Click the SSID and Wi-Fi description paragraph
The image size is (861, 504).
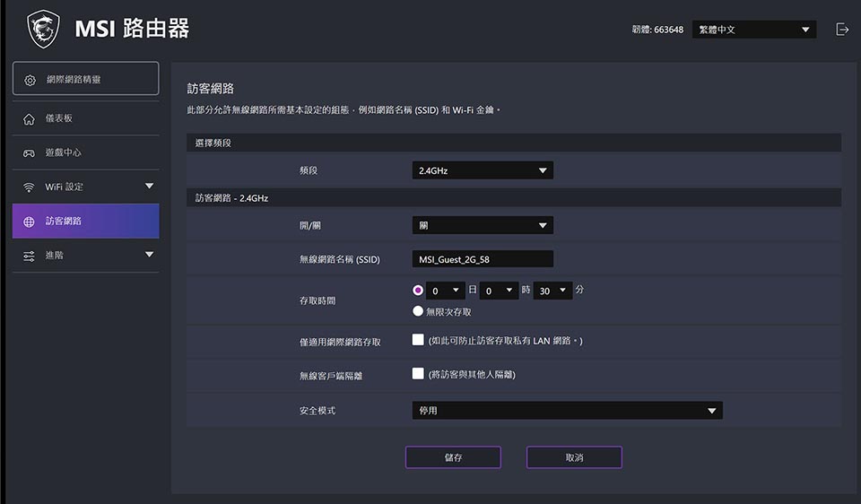coord(344,109)
